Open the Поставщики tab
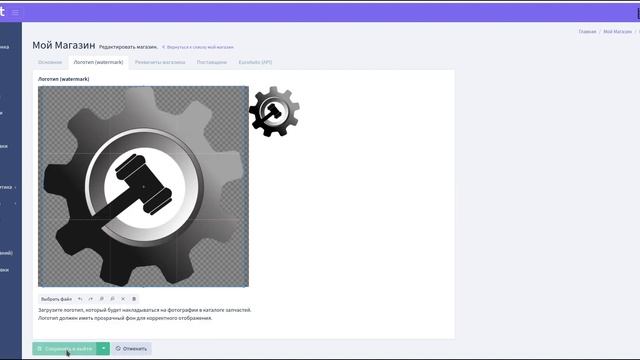 (x=212, y=62)
